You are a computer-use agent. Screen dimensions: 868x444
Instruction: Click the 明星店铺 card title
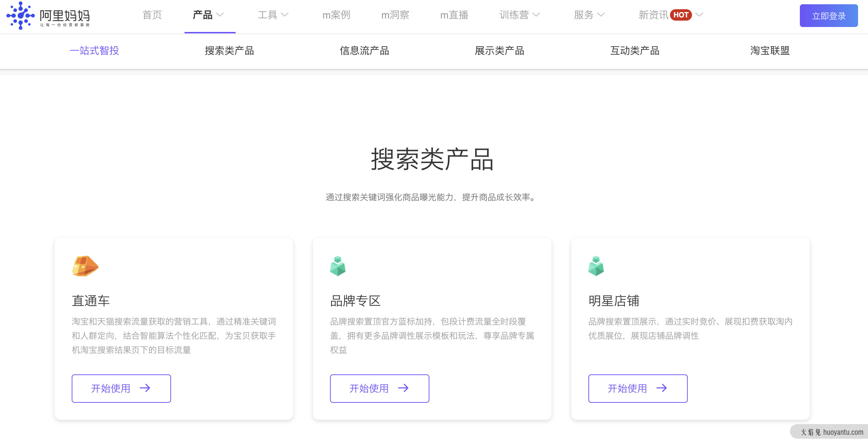click(614, 301)
